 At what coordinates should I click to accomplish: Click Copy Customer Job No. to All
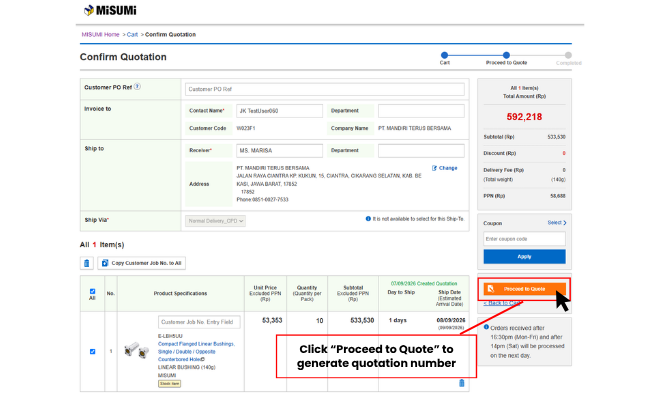click(141, 263)
